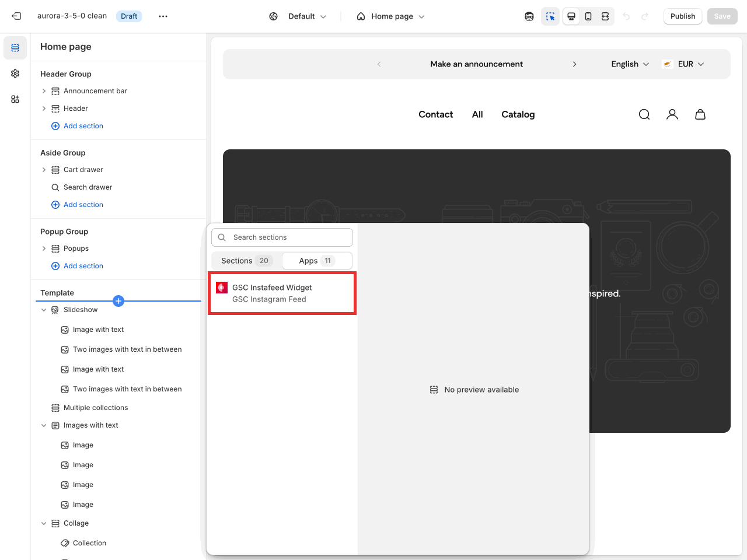Open the app embeds sidebar icon
The image size is (747, 560).
tap(15, 99)
